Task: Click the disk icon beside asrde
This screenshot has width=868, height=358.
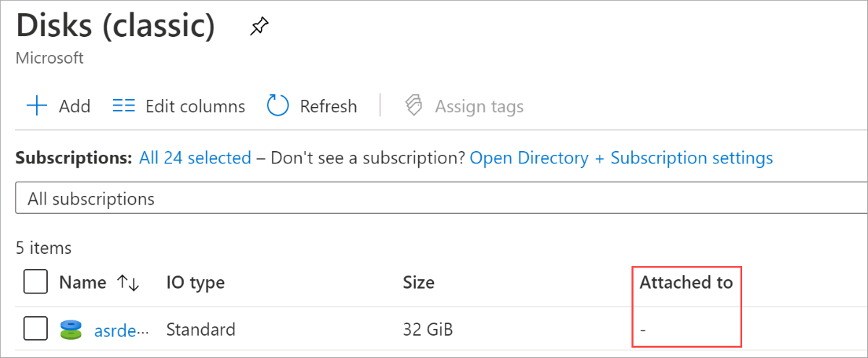Action: [72, 331]
